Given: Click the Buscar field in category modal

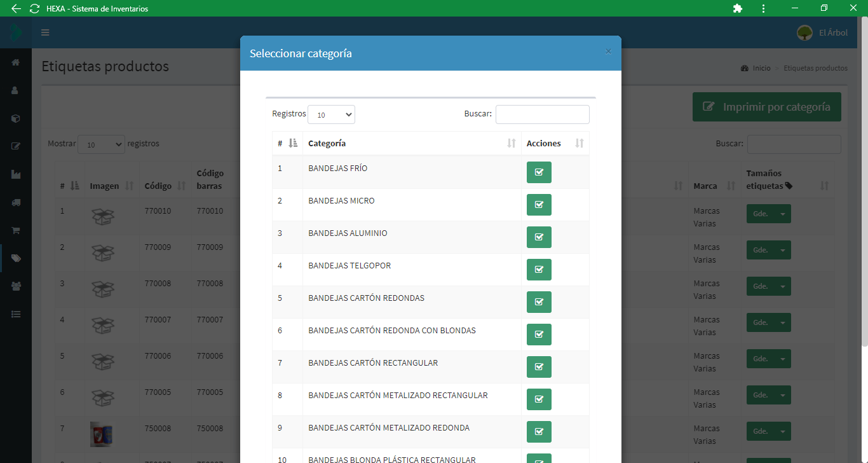Looking at the screenshot, I should 542,114.
